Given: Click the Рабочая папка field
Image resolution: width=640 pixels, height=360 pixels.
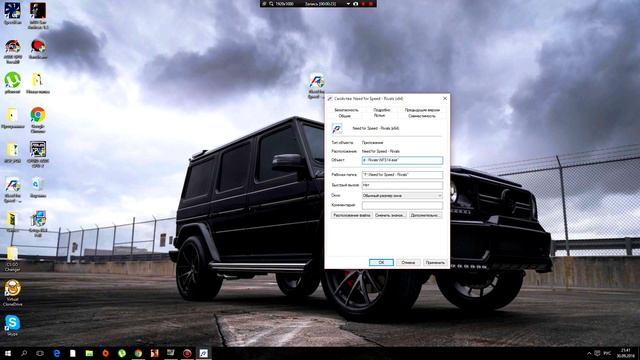Looking at the screenshot, I should (x=402, y=175).
